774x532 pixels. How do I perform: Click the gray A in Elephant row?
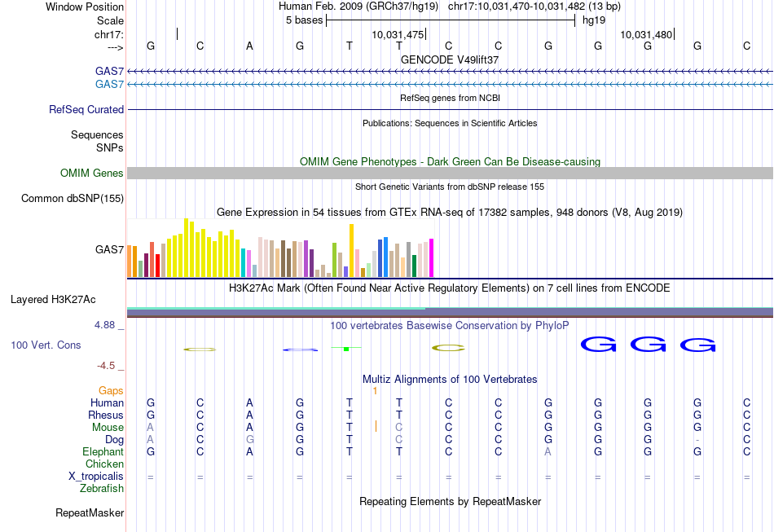point(548,451)
